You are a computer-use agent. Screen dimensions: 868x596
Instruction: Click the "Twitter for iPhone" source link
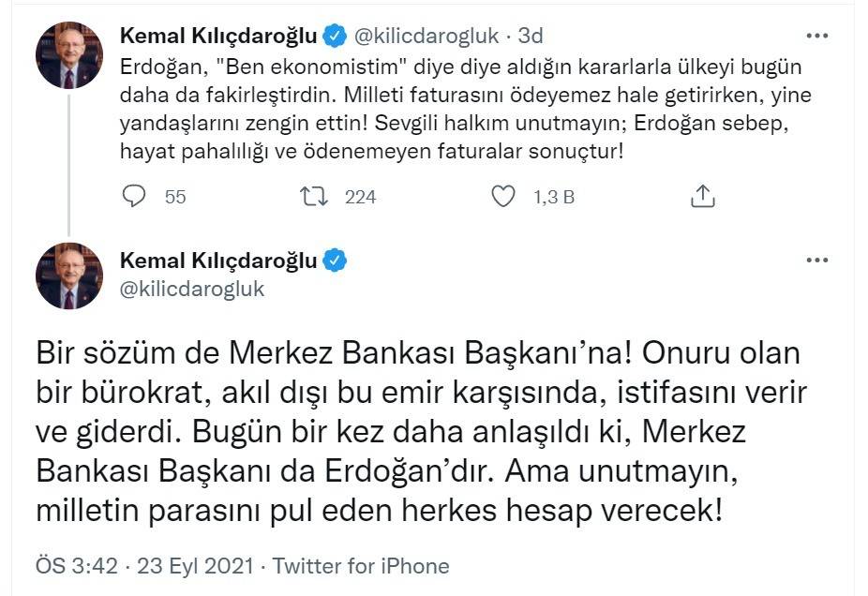pos(361,566)
